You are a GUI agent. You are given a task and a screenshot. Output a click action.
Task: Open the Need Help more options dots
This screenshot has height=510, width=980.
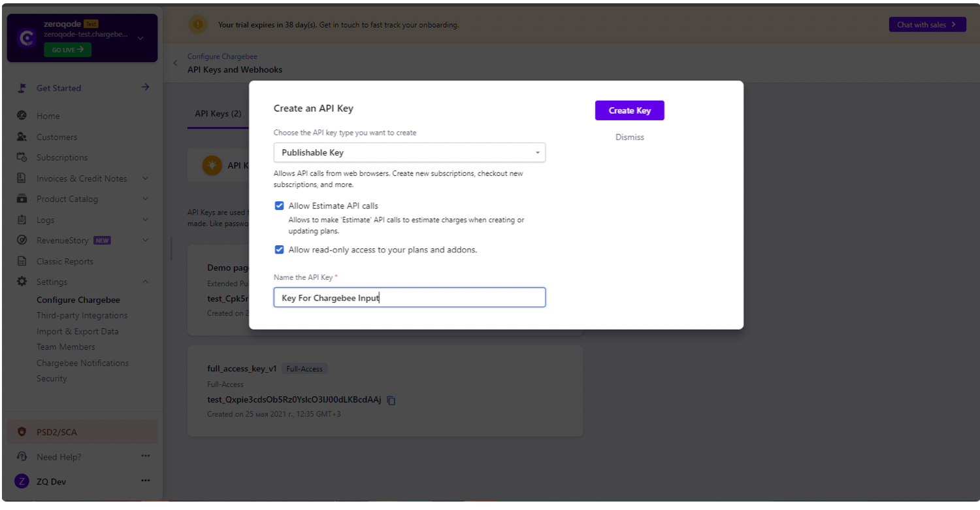pyautogui.click(x=146, y=456)
